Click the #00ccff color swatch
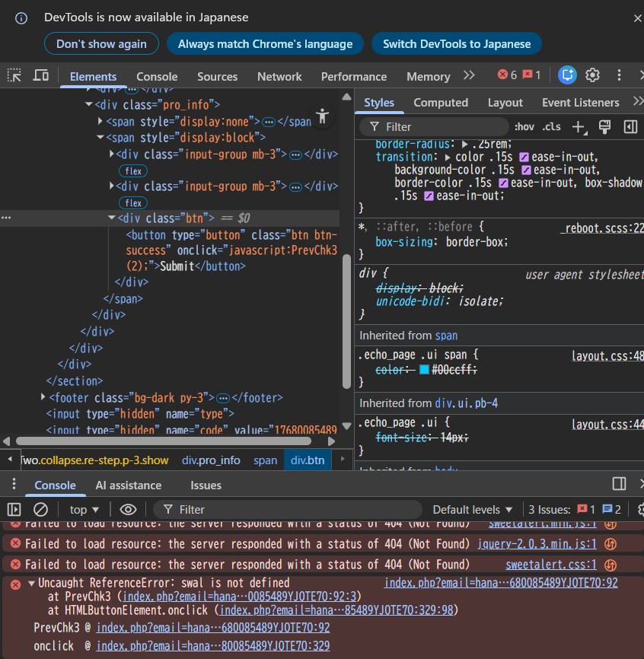 click(424, 370)
